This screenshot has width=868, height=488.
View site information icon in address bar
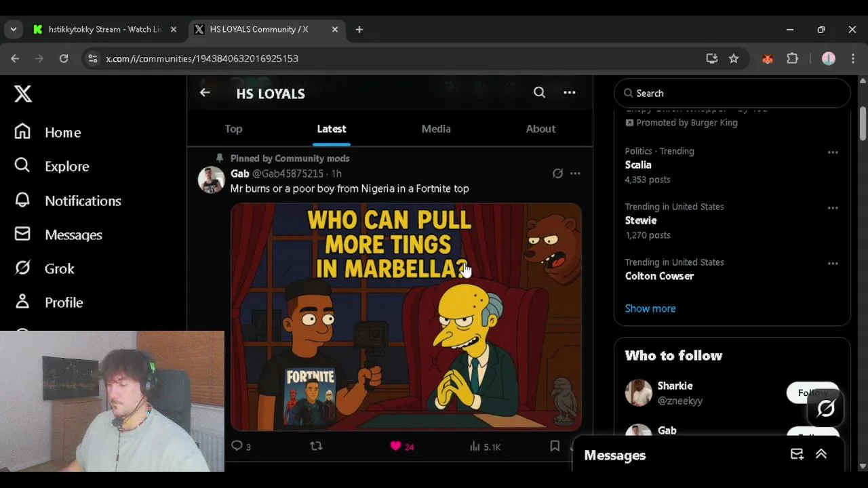(x=93, y=58)
